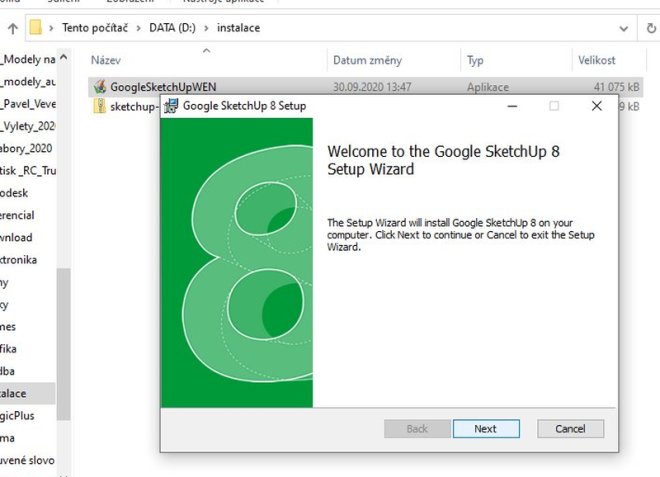Open dba folder in navigation tree
The height and width of the screenshot is (477, 660).
[7, 371]
